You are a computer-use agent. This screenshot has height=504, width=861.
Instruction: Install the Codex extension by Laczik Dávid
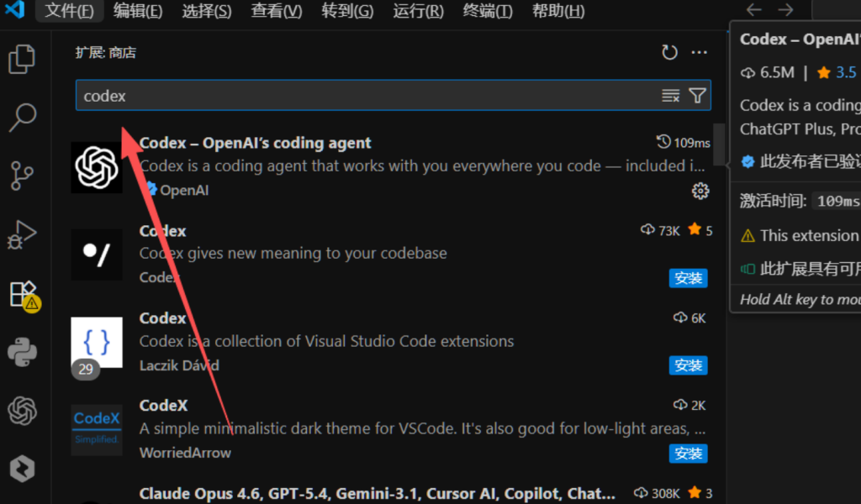(x=688, y=365)
